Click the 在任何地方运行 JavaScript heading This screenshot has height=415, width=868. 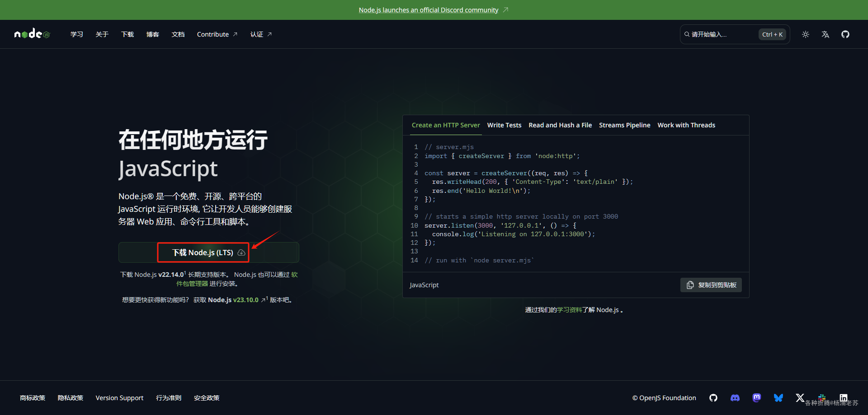[193, 154]
